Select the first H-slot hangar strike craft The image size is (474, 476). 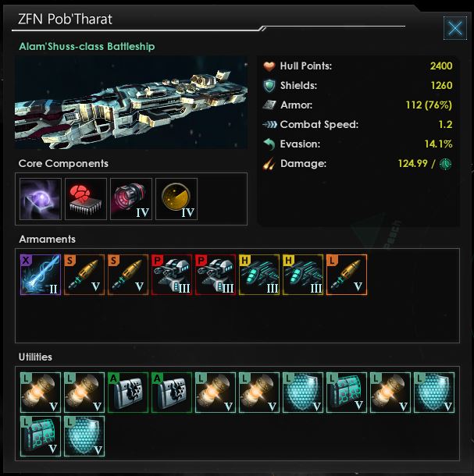click(259, 275)
